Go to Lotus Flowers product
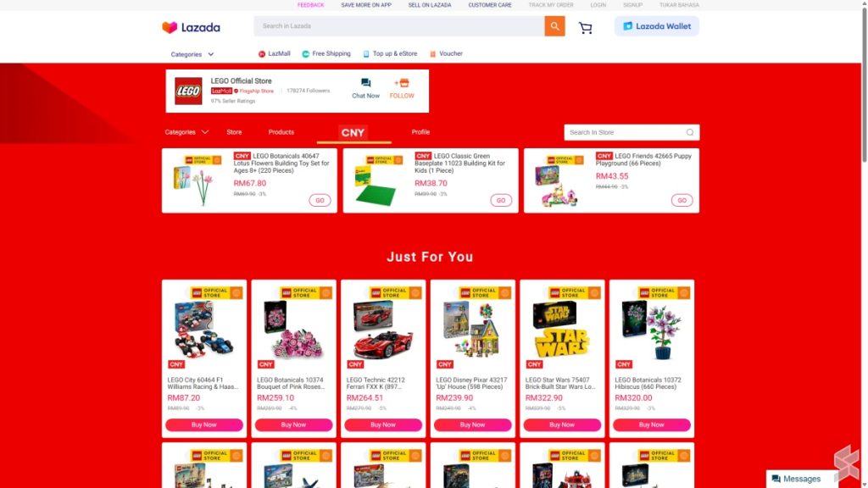The width and height of the screenshot is (868, 488). pos(320,200)
